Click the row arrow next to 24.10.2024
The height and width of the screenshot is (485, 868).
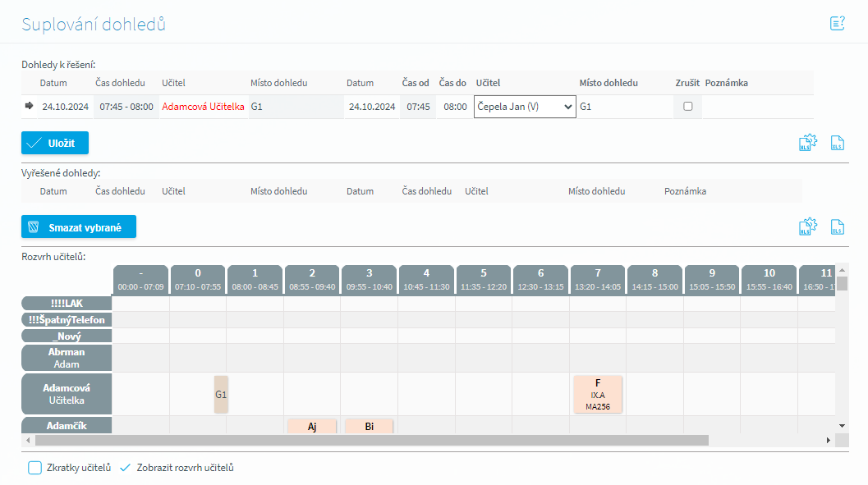pos(30,106)
